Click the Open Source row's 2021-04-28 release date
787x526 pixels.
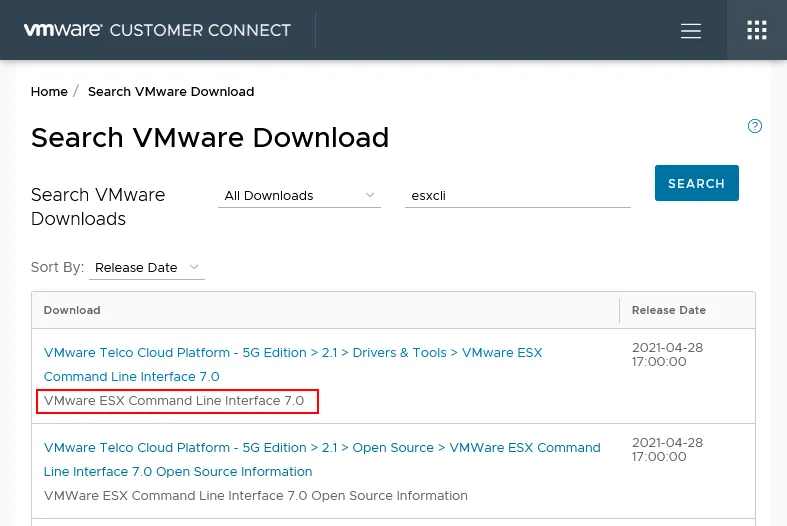click(x=667, y=450)
